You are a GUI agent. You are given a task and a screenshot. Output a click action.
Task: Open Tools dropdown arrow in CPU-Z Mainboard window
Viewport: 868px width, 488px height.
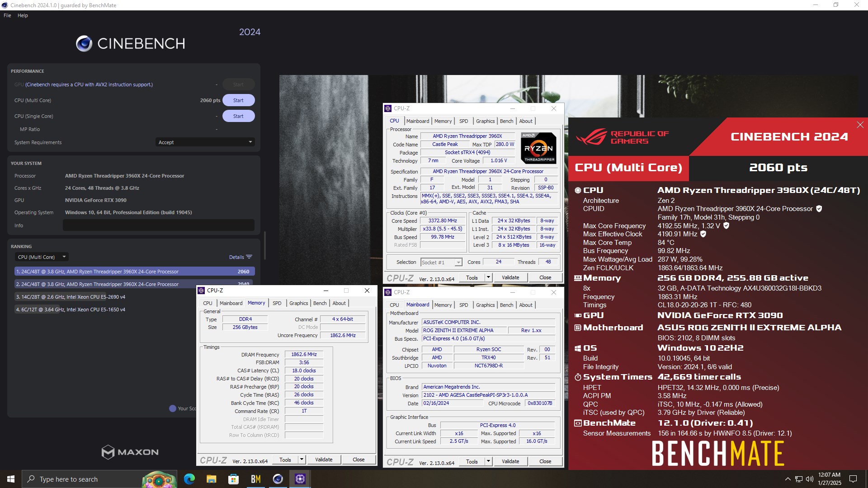488,461
